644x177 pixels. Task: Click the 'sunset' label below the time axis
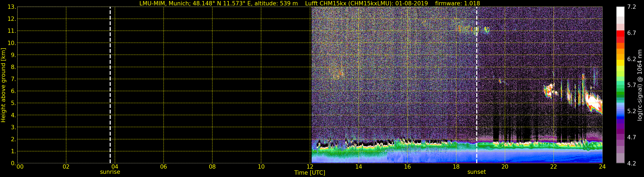pos(476,172)
